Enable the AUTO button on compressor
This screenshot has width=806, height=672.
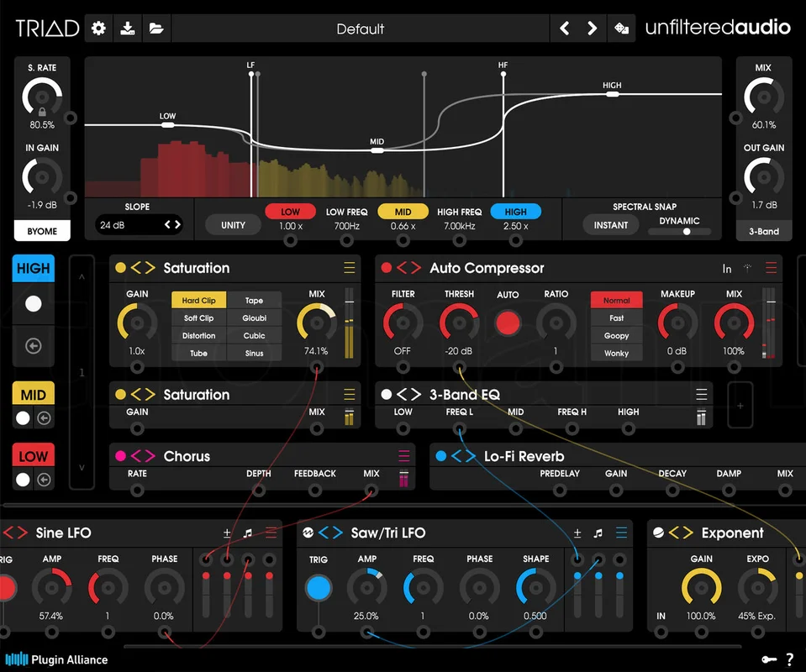[508, 323]
